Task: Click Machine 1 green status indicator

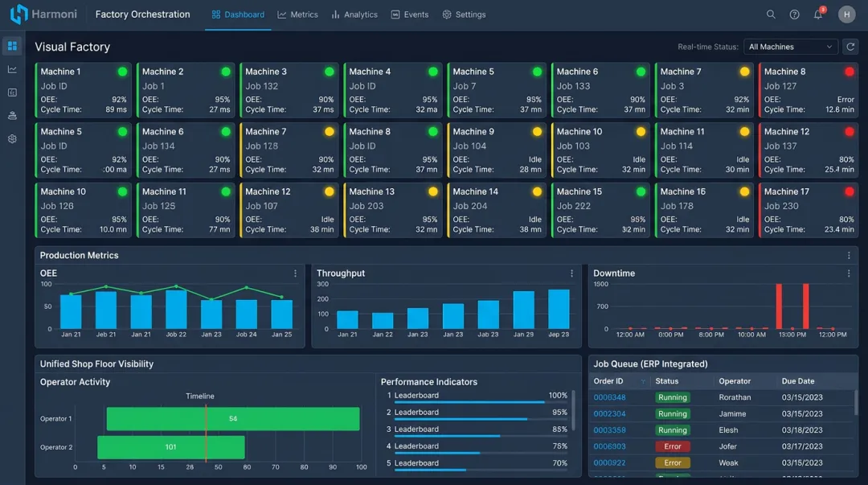Action: (x=122, y=72)
